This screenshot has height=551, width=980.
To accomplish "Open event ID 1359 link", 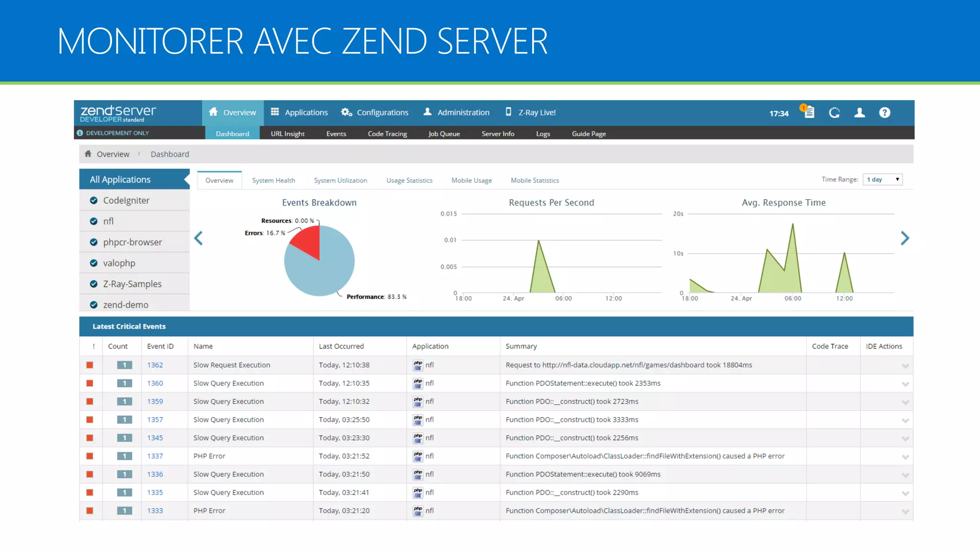I will point(155,401).
